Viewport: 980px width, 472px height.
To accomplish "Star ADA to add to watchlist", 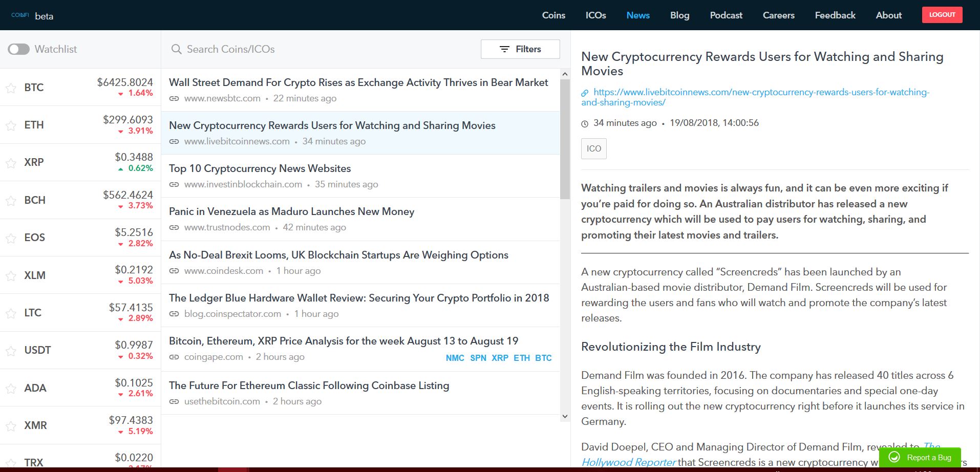I will tap(11, 389).
